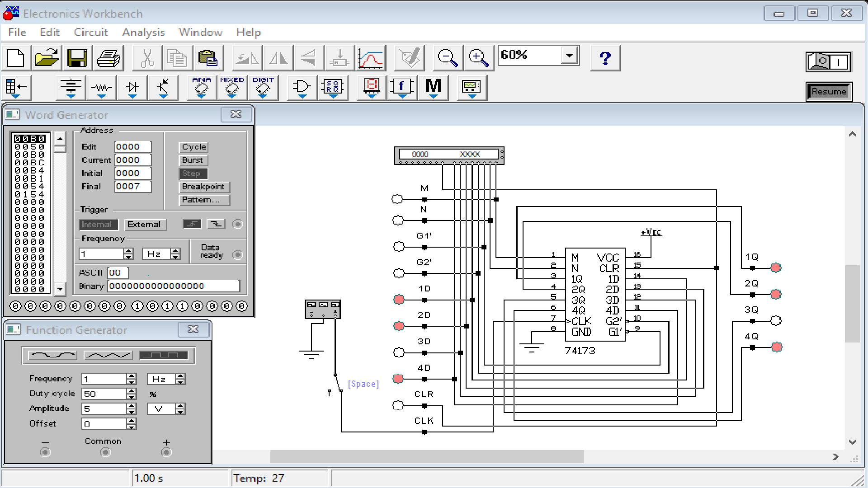The height and width of the screenshot is (488, 868).
Task: Open the Analysis menu
Action: 143,33
